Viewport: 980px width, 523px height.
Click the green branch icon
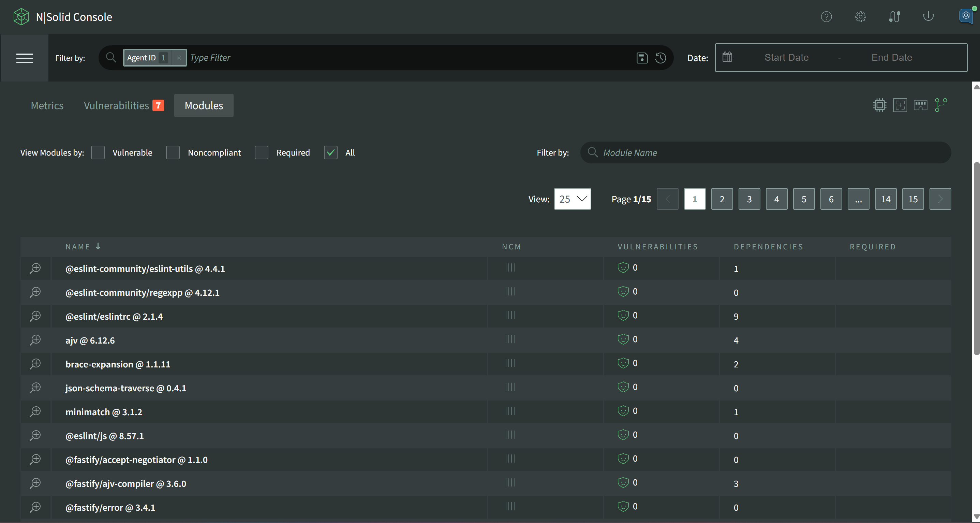[x=940, y=105]
